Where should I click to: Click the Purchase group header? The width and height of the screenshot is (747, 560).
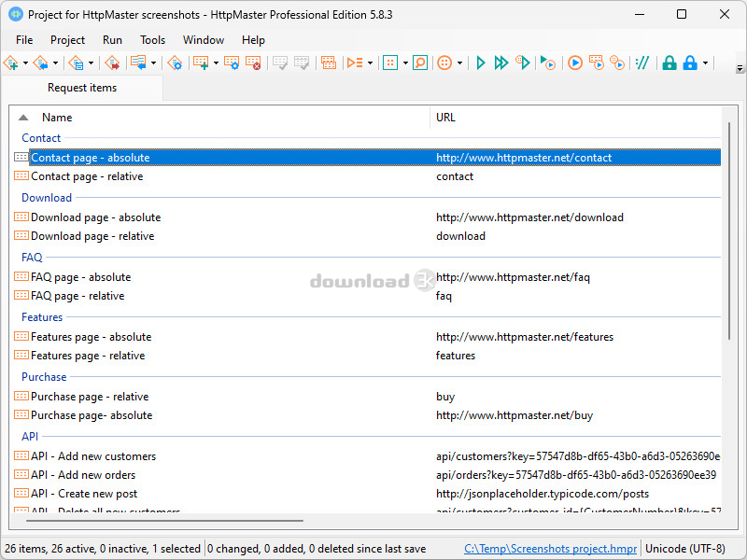click(44, 377)
